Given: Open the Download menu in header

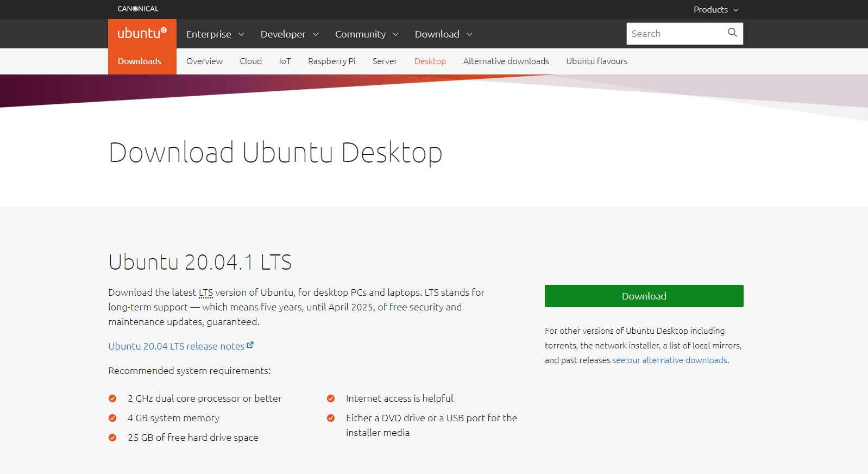Looking at the screenshot, I should 443,34.
